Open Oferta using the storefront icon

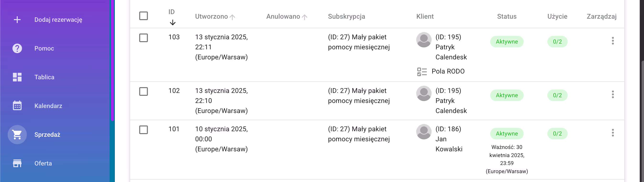point(17,163)
